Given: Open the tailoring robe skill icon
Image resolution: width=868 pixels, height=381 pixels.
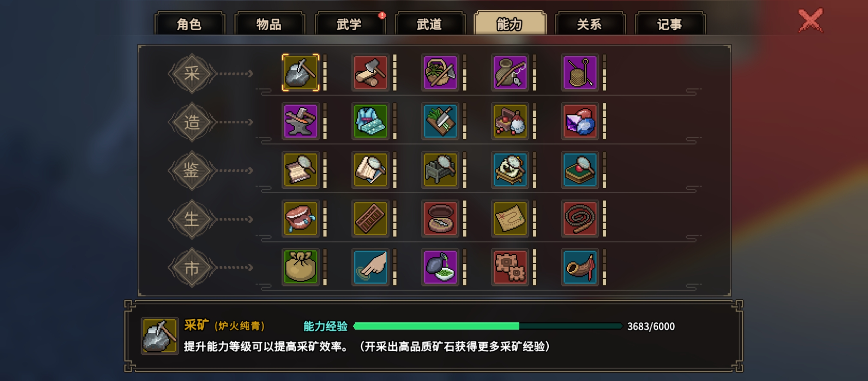Looking at the screenshot, I should pos(370,121).
